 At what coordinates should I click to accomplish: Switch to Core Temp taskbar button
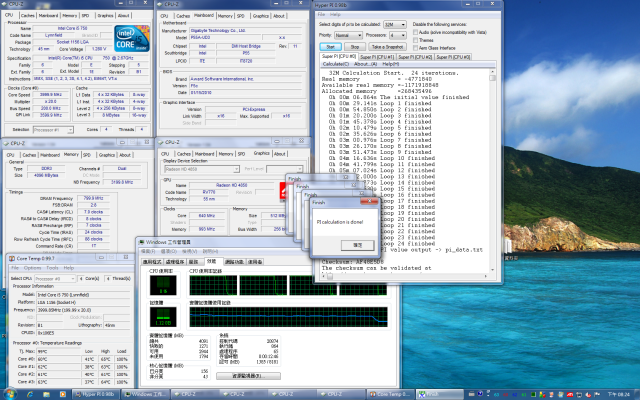[390, 394]
